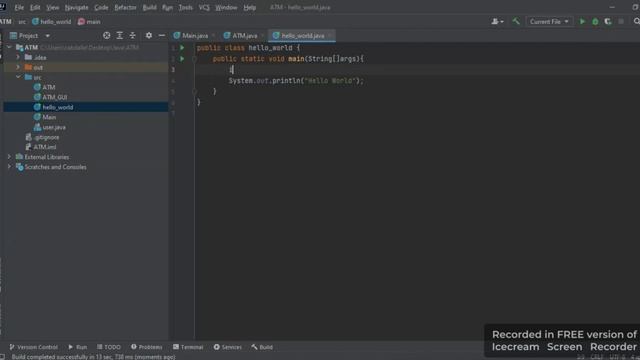Open the Current File run configuration dropdown

[549, 22]
